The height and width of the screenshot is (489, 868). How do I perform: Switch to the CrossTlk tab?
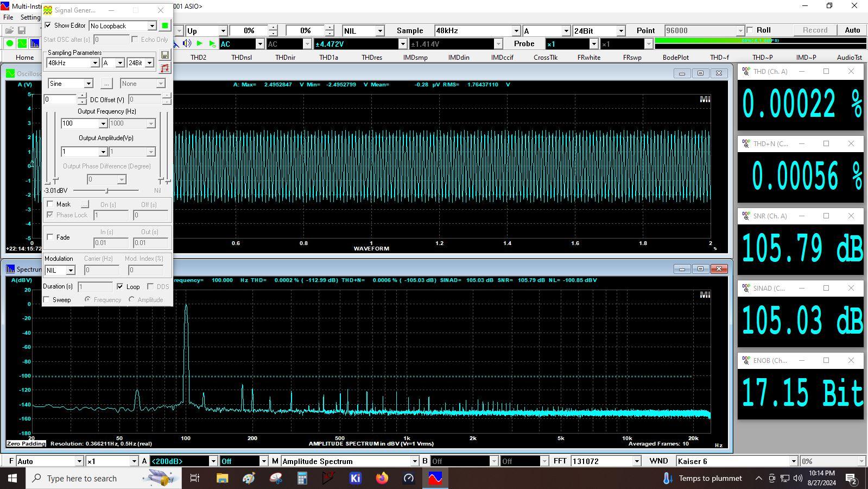coord(546,57)
